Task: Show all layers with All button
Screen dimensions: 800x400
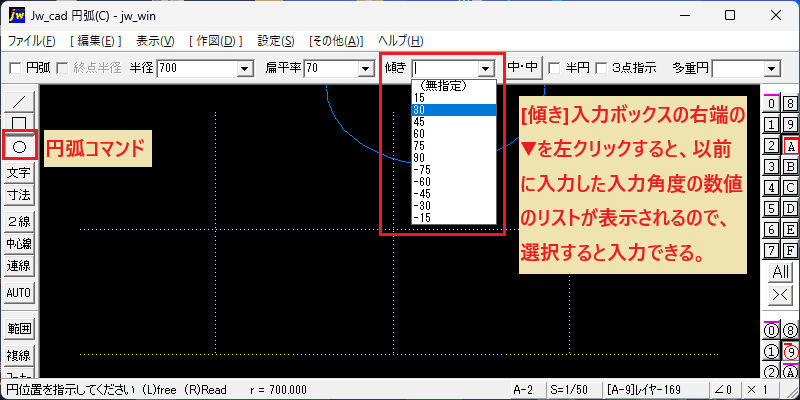Action: (781, 272)
